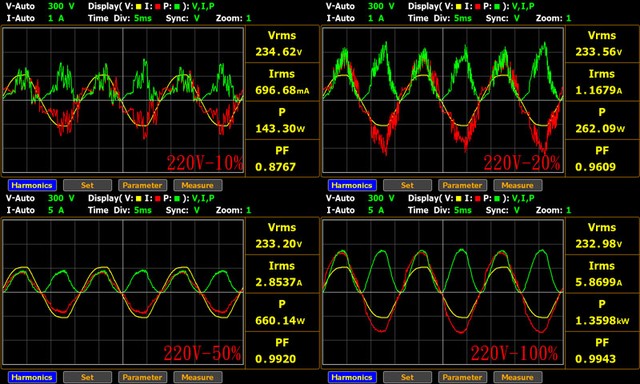The width and height of the screenshot is (640, 384).
Task: Click red I color swatch in top-right header
Action: click(478, 7)
